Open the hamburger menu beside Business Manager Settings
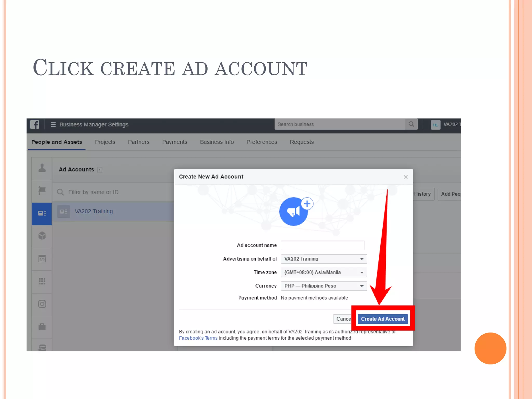The height and width of the screenshot is (399, 532). pyautogui.click(x=53, y=124)
